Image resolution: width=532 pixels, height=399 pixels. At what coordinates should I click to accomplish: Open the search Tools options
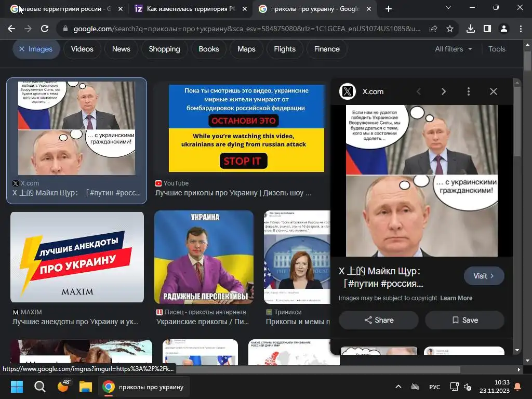click(497, 49)
